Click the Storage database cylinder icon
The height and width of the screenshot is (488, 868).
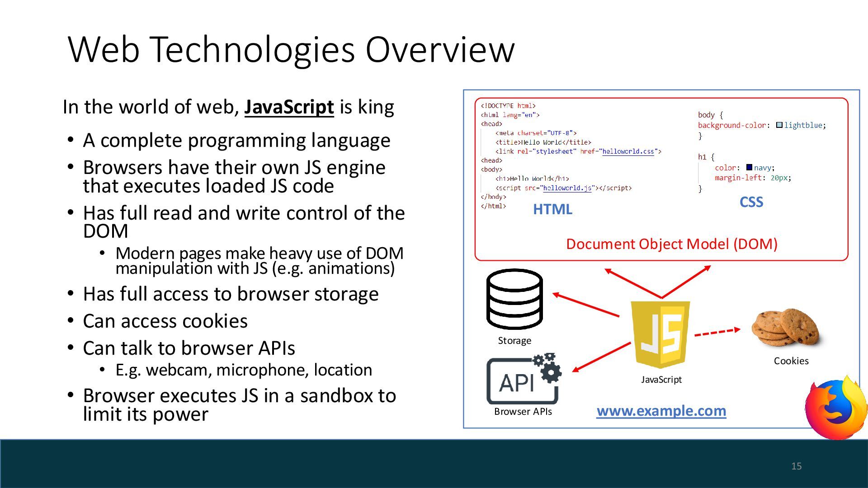(x=514, y=299)
